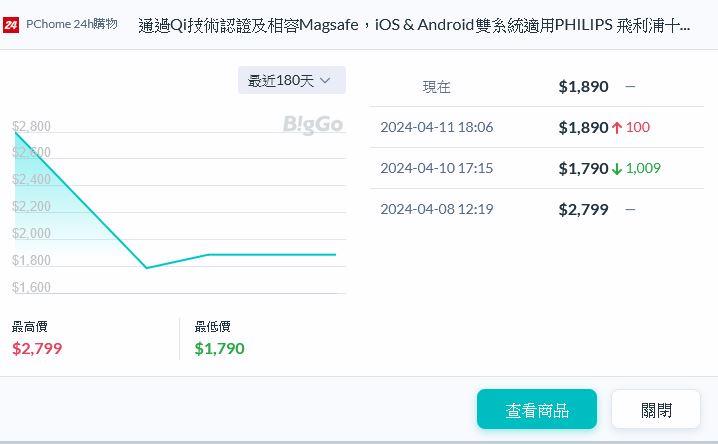Screen dimensions: 718x444
Task: Click the 現在 current price row
Action: point(437,87)
